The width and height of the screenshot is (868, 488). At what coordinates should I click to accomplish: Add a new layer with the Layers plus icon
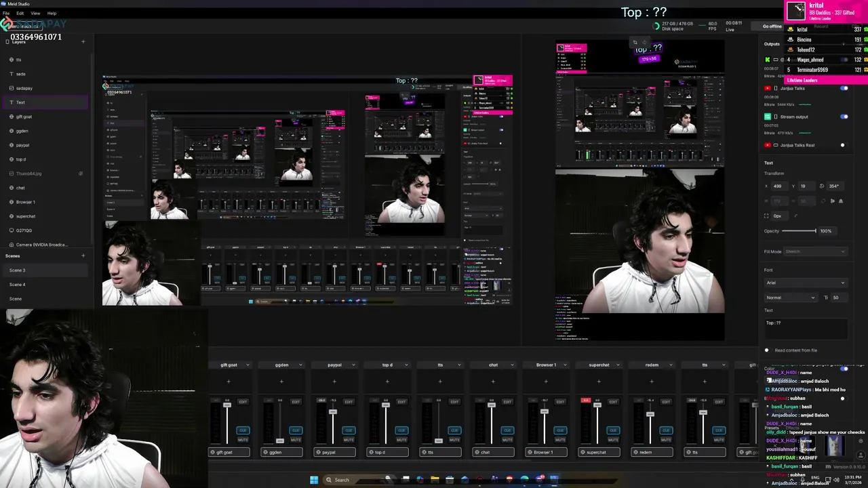83,42
